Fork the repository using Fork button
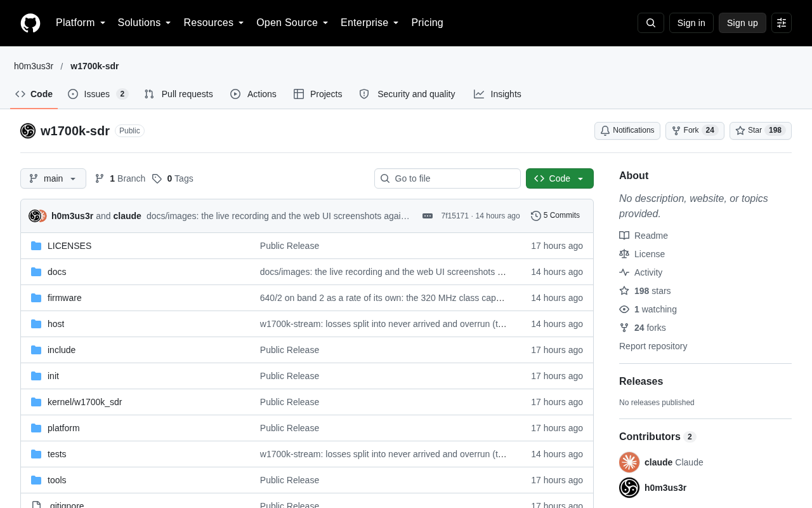The width and height of the screenshot is (812, 508). pos(695,131)
